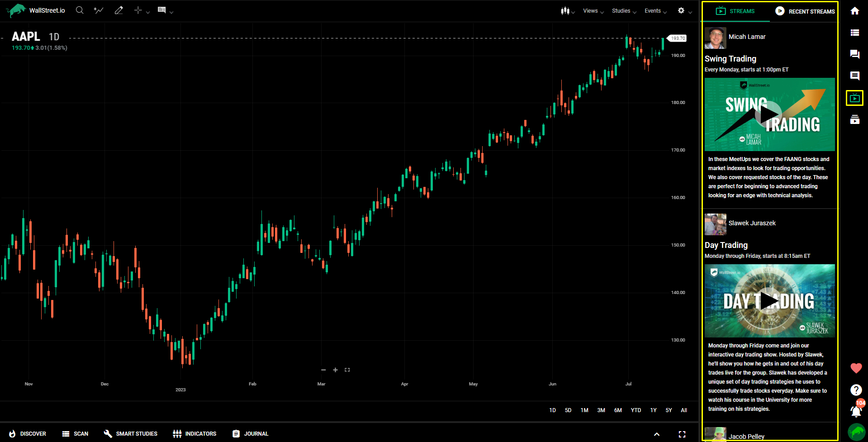The width and height of the screenshot is (868, 442).
Task: Open the chat rooms icon
Action: point(855,54)
